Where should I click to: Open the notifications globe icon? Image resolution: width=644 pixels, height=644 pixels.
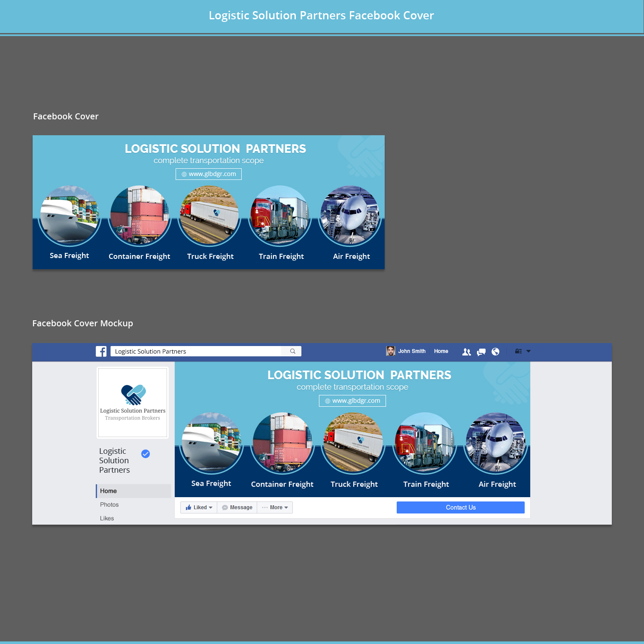tap(495, 352)
